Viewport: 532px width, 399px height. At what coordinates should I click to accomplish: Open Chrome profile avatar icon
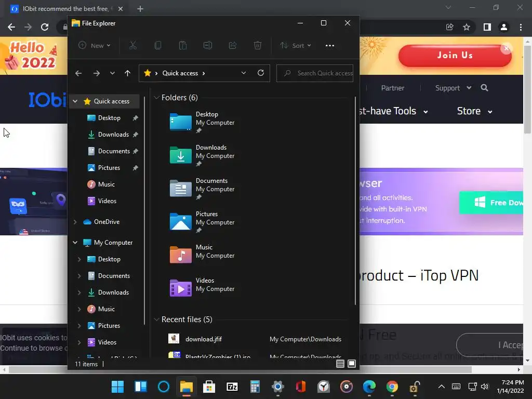click(x=504, y=27)
